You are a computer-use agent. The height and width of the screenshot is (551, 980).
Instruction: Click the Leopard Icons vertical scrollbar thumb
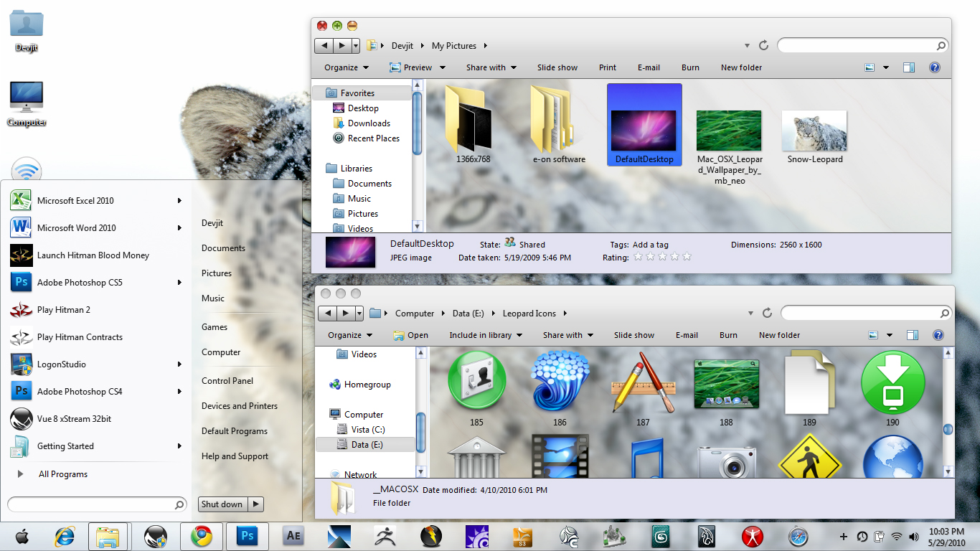pos(948,429)
